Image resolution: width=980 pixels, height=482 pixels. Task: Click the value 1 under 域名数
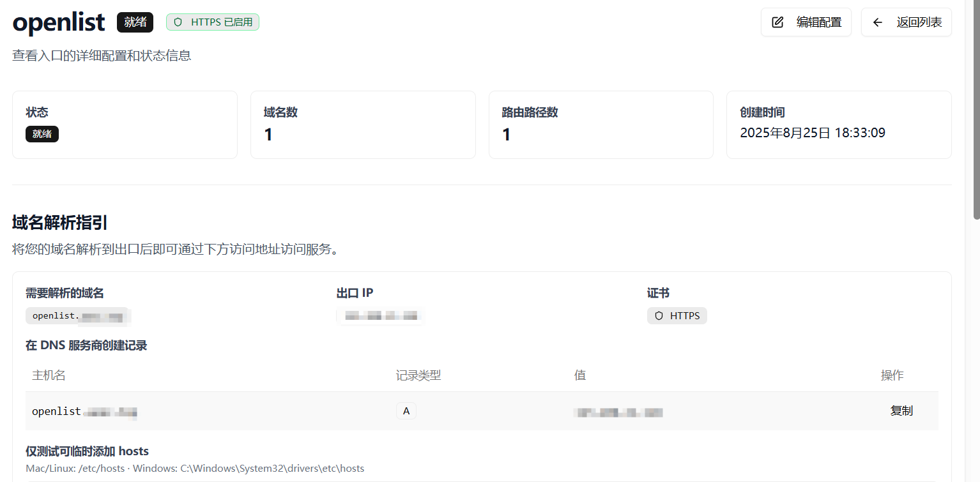point(268,135)
